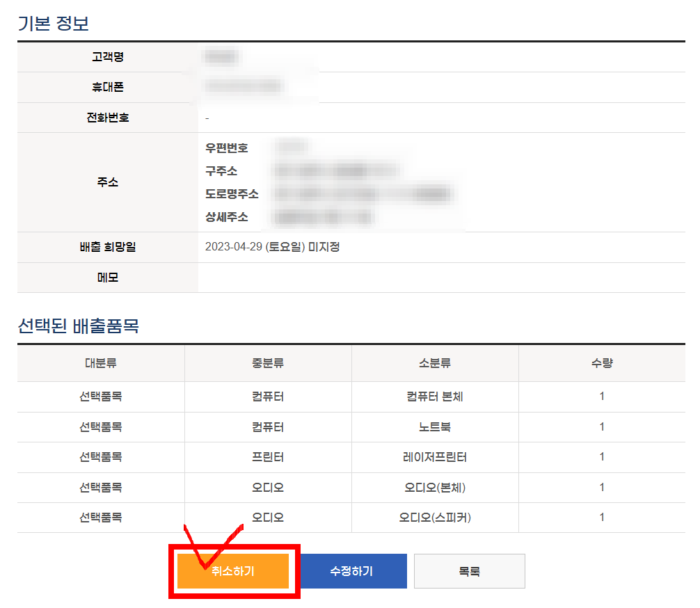
Task: Click the quantity link for 컴퓨터 본체
Action: (x=603, y=396)
